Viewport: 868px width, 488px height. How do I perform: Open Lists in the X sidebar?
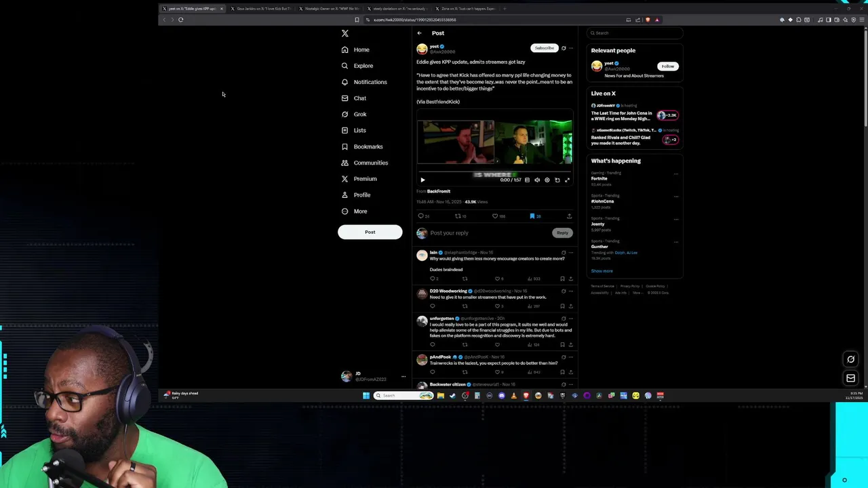(x=353, y=130)
